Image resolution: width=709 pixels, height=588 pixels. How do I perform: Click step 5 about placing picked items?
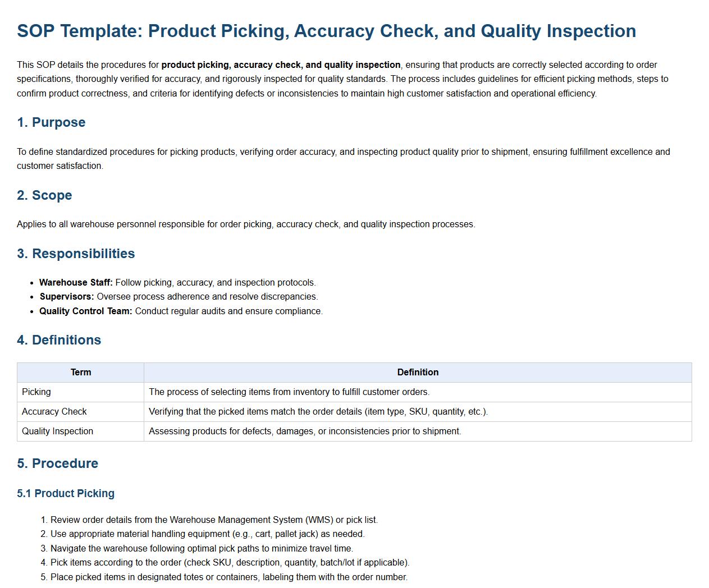229,577
